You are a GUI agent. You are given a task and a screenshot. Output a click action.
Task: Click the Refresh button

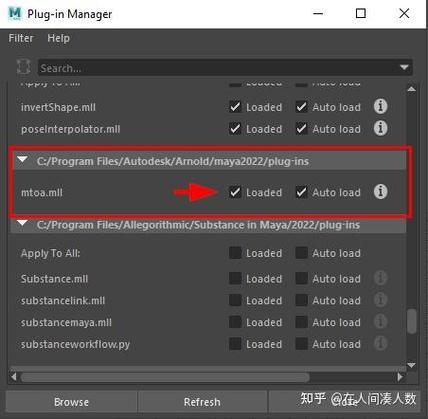[202, 402]
